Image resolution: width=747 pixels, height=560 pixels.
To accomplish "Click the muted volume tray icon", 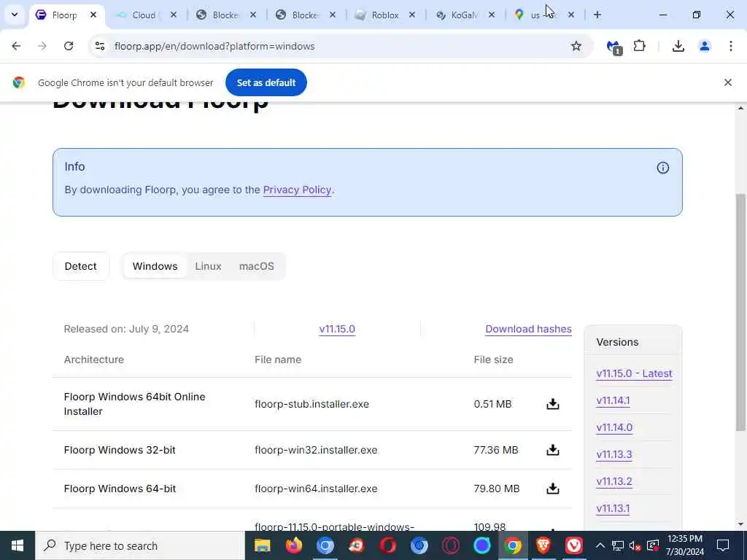I will tap(634, 545).
